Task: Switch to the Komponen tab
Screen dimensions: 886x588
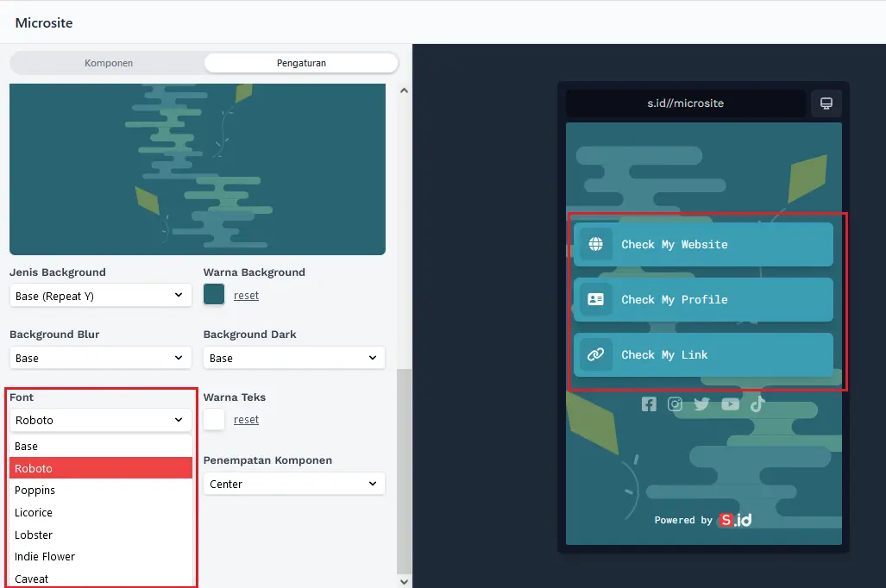Action: [x=109, y=63]
